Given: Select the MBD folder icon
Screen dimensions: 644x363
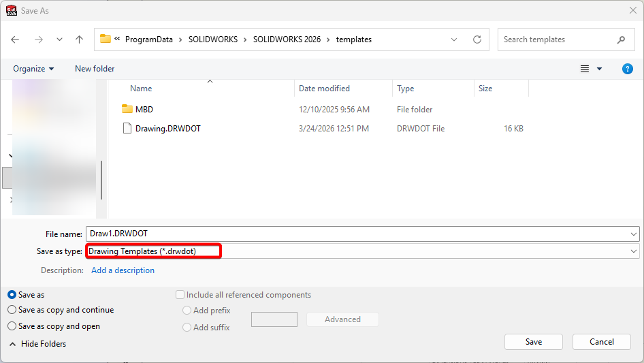Looking at the screenshot, I should pyautogui.click(x=127, y=109).
